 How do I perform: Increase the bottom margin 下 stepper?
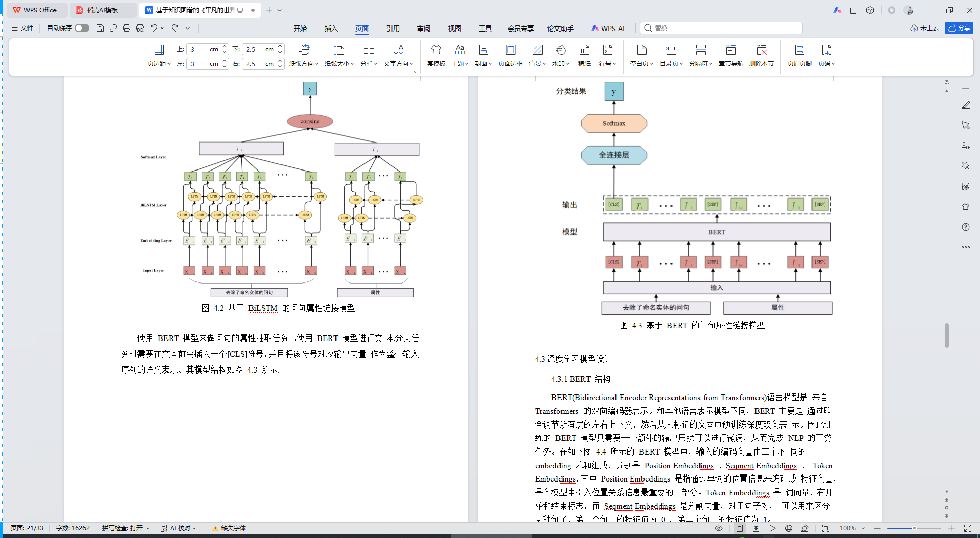pos(280,47)
